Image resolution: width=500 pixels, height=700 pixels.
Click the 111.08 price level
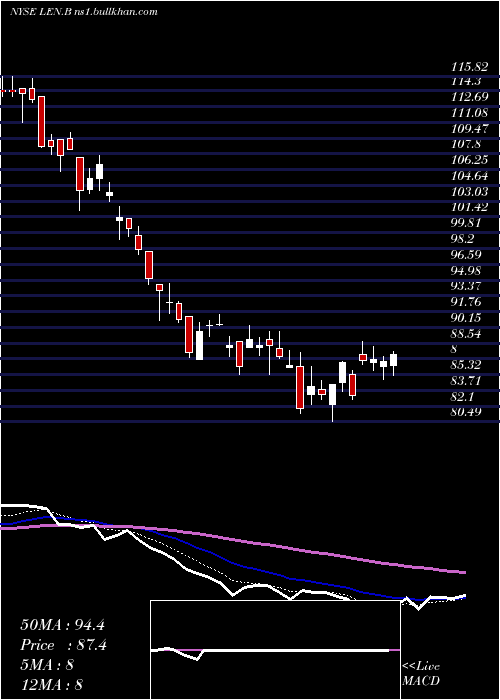[469, 112]
